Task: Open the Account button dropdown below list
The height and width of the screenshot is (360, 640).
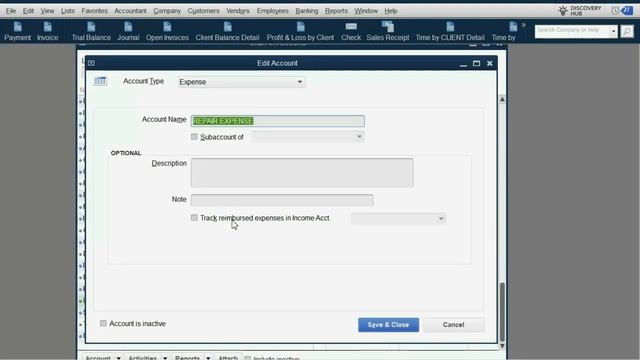Action: pos(118,358)
